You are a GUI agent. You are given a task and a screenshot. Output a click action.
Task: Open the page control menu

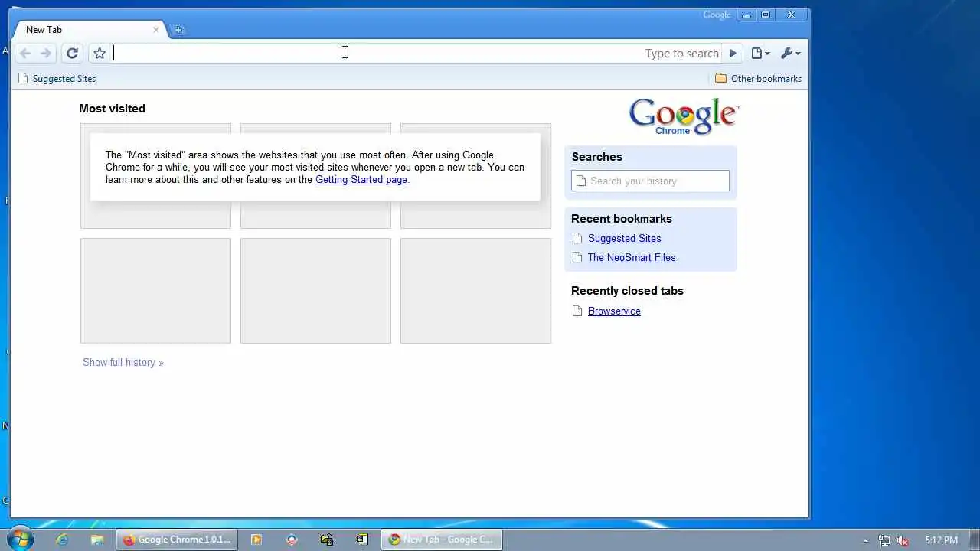click(760, 53)
